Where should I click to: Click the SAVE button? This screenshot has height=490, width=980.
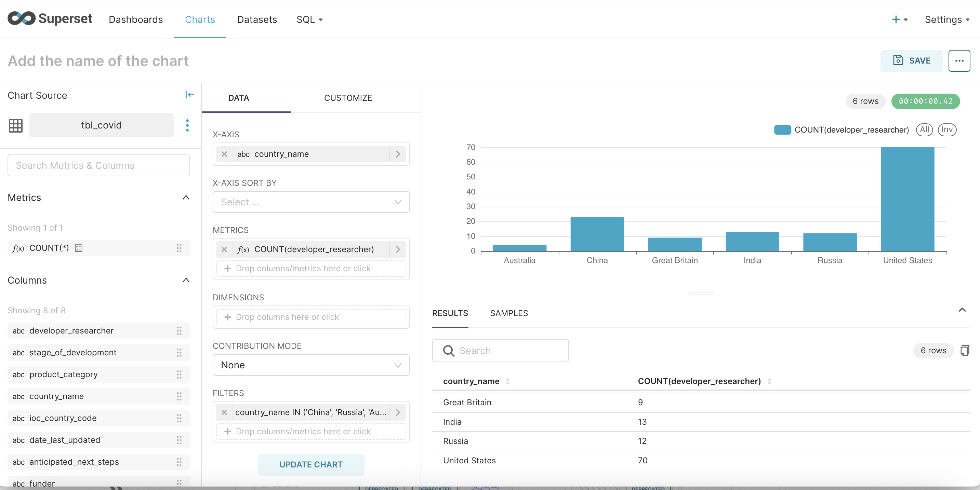[x=912, y=61]
